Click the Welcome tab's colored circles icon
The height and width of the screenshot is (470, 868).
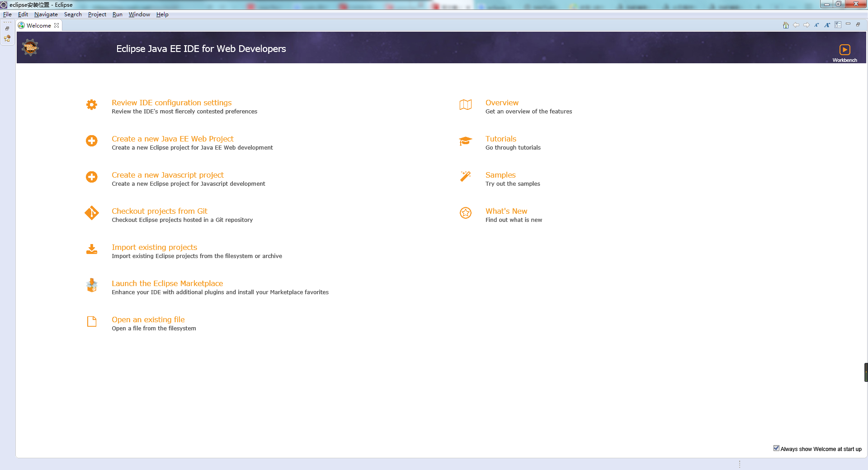[21, 25]
